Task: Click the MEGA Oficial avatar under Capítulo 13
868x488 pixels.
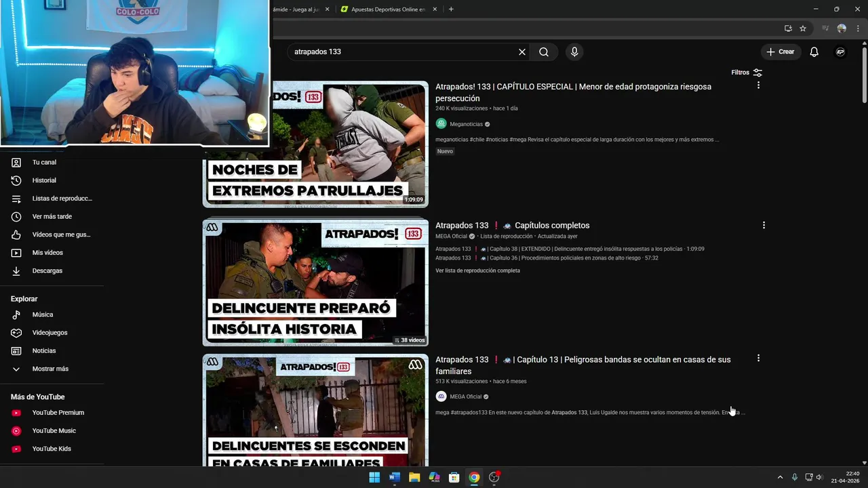Action: [x=441, y=396]
